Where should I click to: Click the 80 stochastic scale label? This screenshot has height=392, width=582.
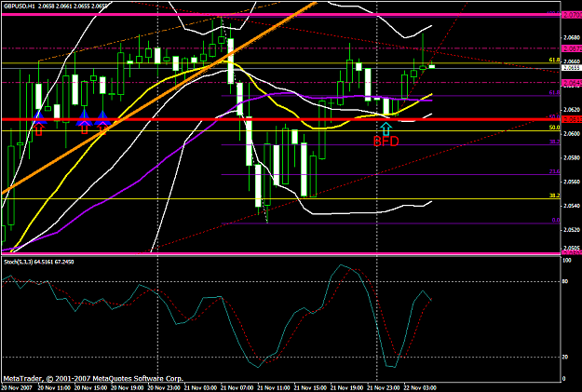point(565,281)
